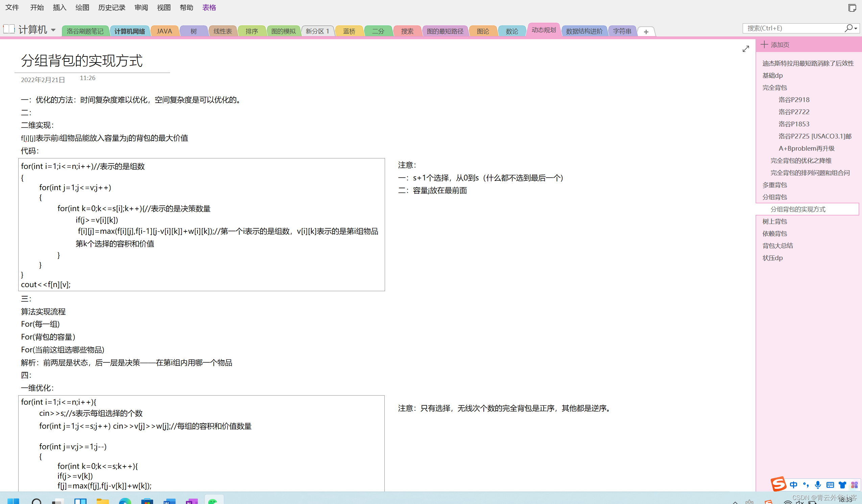Switch to JAVA section tab
This screenshot has width=862, height=504.
point(164,31)
